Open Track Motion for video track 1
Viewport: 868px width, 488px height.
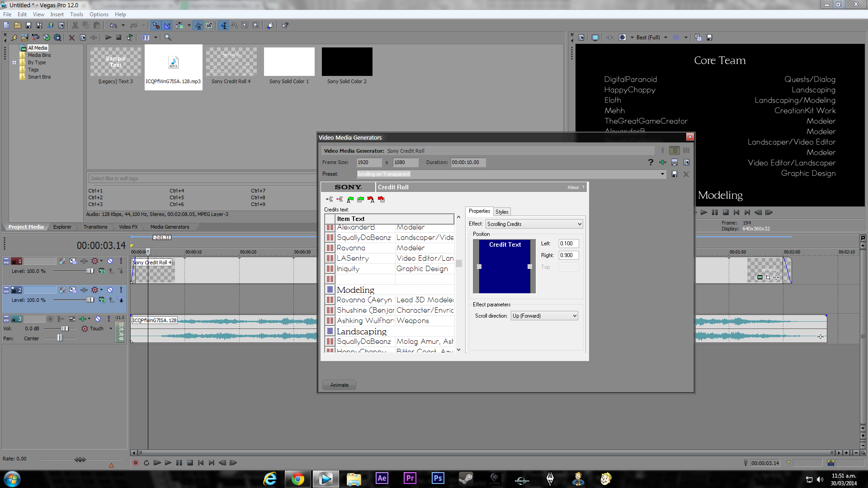73,261
